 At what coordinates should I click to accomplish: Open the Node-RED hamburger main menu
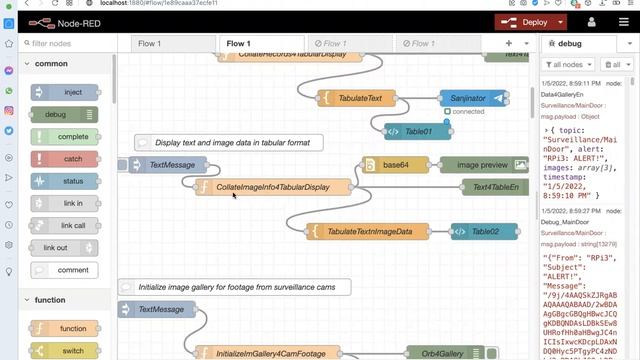pyautogui.click(x=623, y=22)
